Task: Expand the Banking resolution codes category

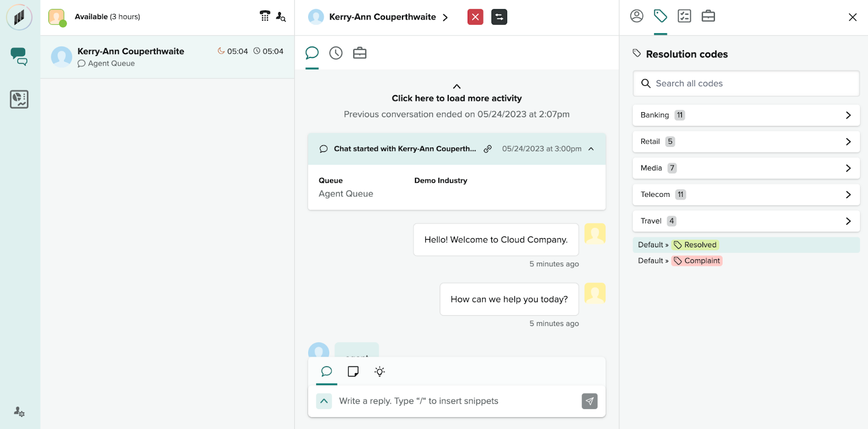Action: pyautogui.click(x=746, y=115)
